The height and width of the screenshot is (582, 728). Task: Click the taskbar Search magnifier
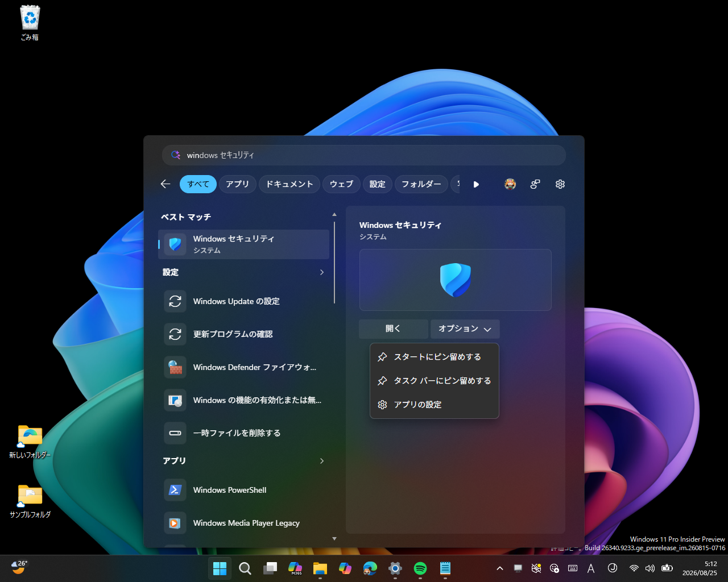(245, 568)
